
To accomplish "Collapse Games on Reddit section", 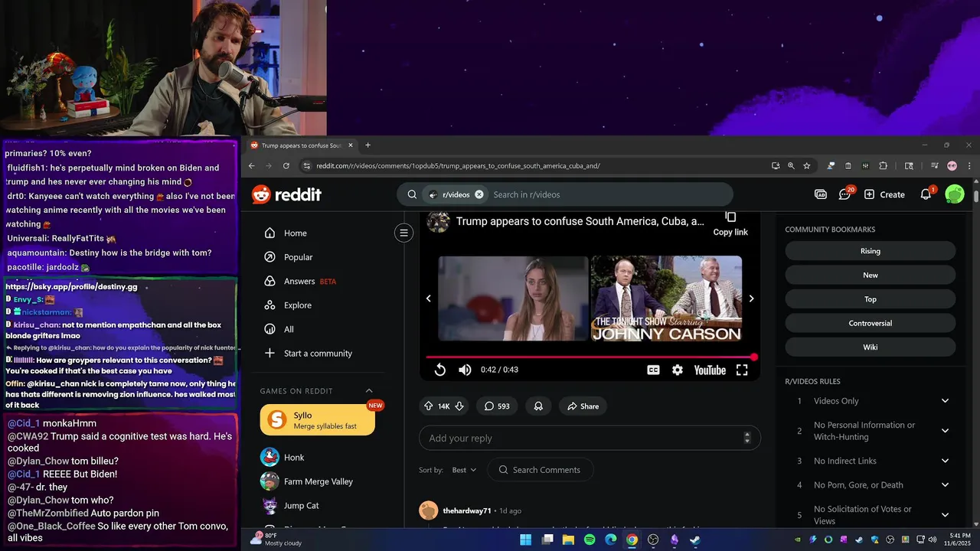I will (369, 391).
